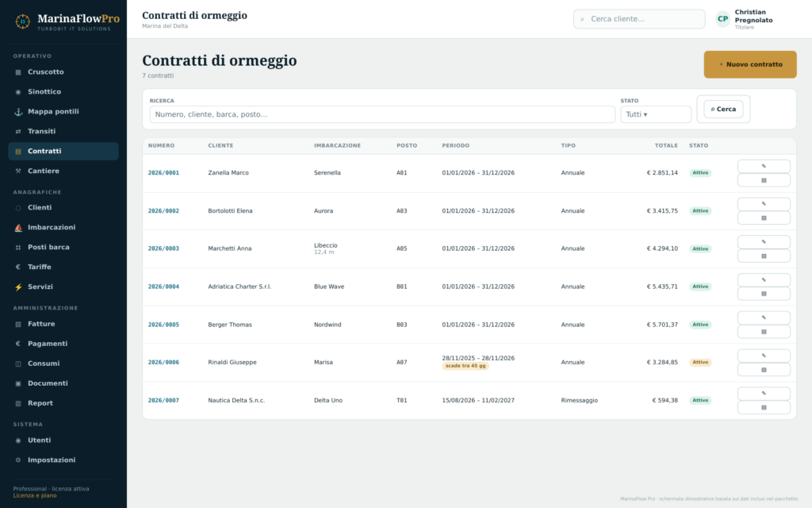The height and width of the screenshot is (508, 812).
Task: Click document icon for Zanella Marco row
Action: [764, 180]
